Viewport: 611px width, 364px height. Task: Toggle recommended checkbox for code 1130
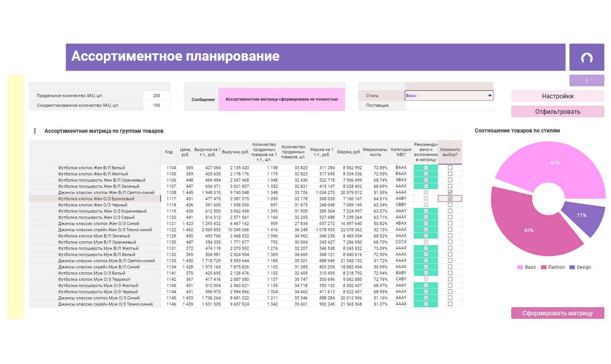[x=426, y=242]
